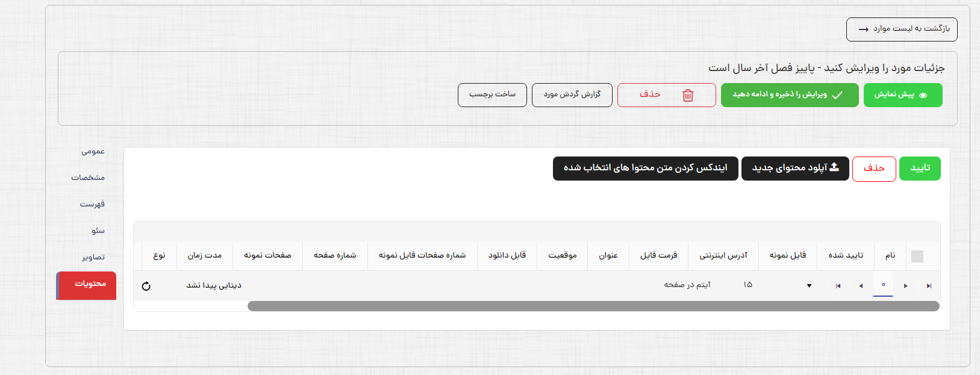
Task: Select the سئو sidebar tab
Action: pos(98,231)
